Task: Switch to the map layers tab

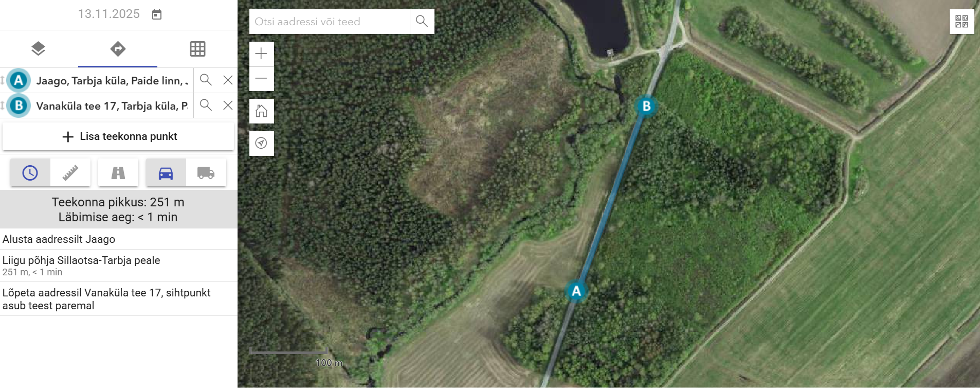Action: coord(38,49)
